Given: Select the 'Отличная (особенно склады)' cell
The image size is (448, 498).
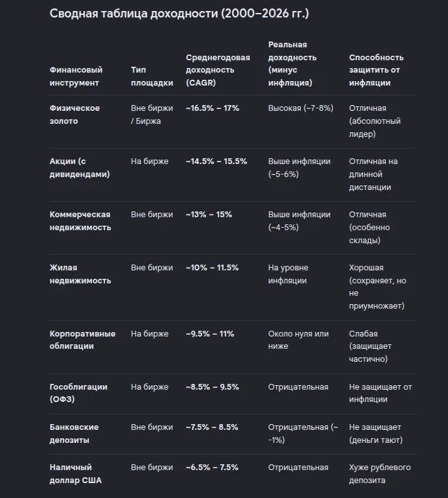Looking at the screenshot, I should [x=370, y=227].
